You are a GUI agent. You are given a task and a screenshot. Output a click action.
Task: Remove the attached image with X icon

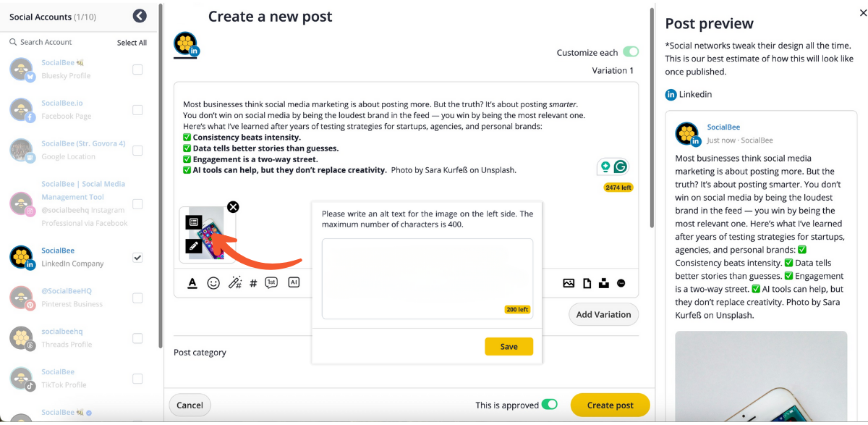233,207
